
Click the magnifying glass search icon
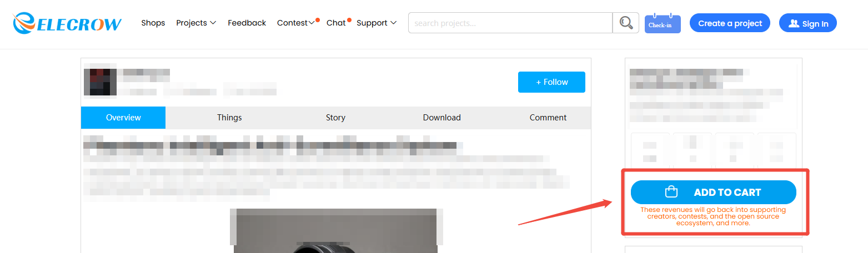click(x=626, y=23)
